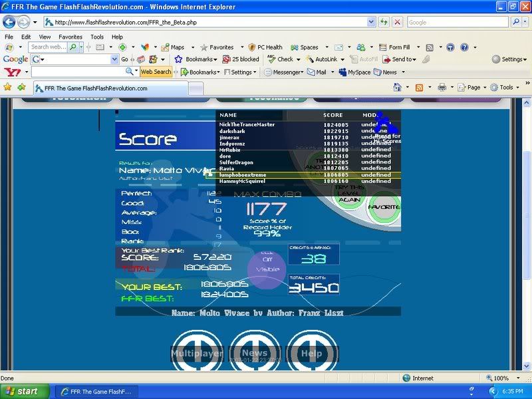The height and width of the screenshot is (399, 532).
Task: Expand the Page dropdown menu
Action: coord(472,87)
